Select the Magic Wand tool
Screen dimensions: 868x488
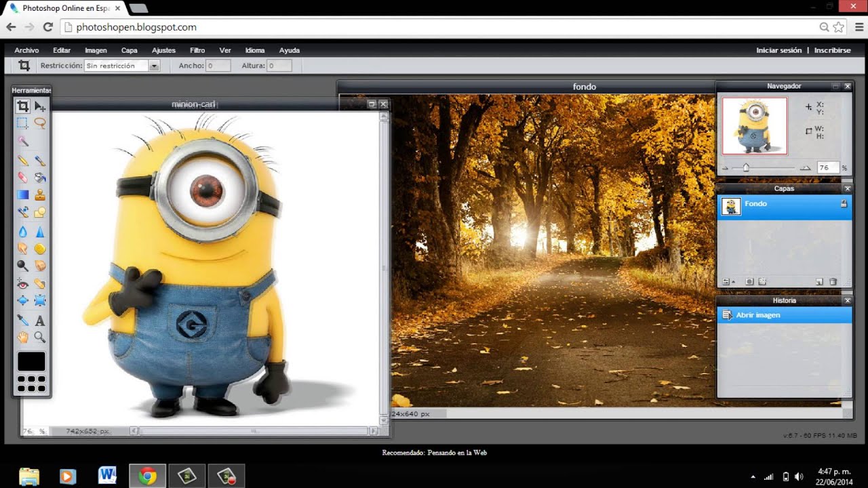(x=22, y=141)
